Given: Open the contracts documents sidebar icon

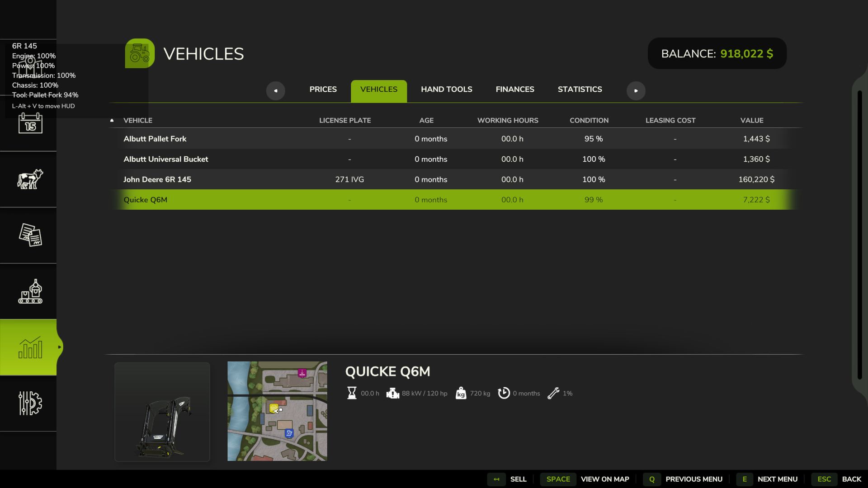Looking at the screenshot, I should point(30,235).
